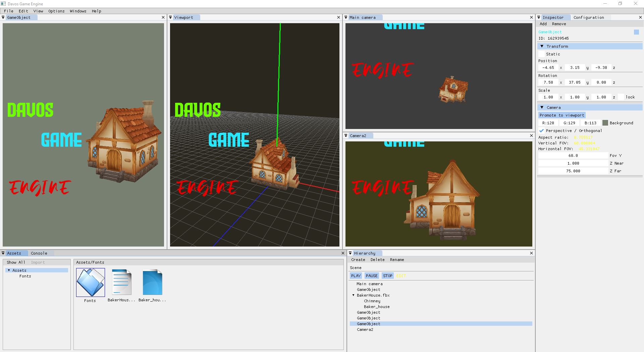This screenshot has height=352, width=644.
Task: Collapse the Camera2 panel arrow
Action: (346, 136)
